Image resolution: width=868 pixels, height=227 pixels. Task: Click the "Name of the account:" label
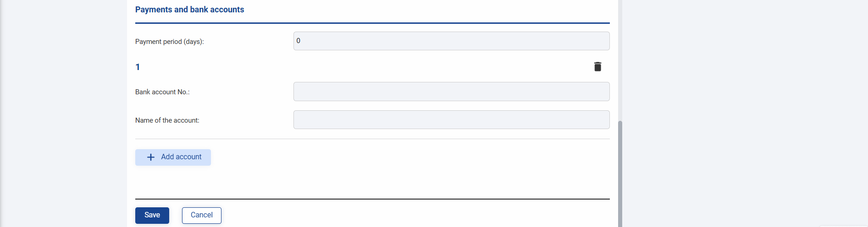pos(167,120)
